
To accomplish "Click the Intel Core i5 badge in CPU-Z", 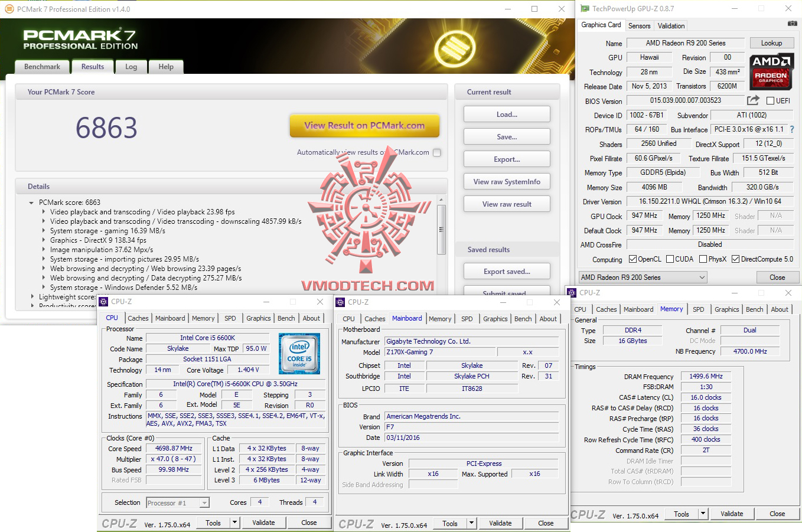I will (x=299, y=353).
